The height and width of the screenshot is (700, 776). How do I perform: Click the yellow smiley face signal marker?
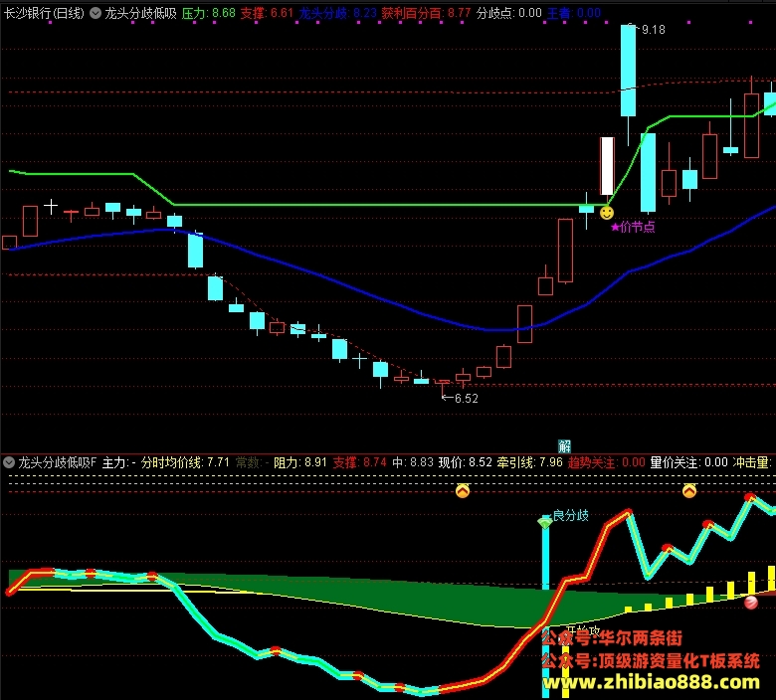pos(607,213)
